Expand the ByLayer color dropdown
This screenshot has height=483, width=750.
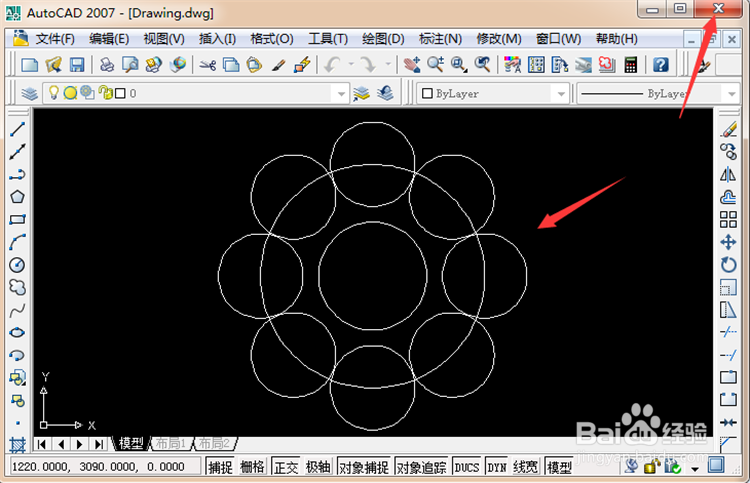(x=561, y=94)
